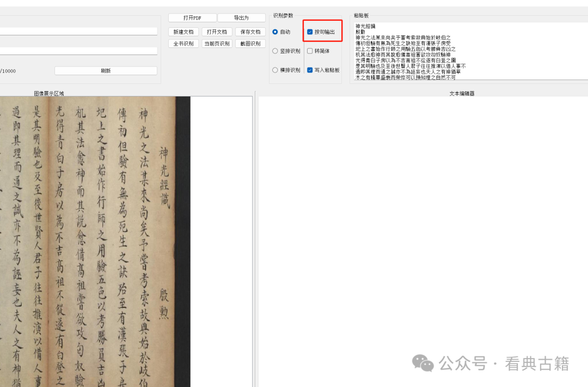This screenshot has width=588, height=387.
Task: Uncheck the 按句输出 checkbox
Action: (309, 31)
